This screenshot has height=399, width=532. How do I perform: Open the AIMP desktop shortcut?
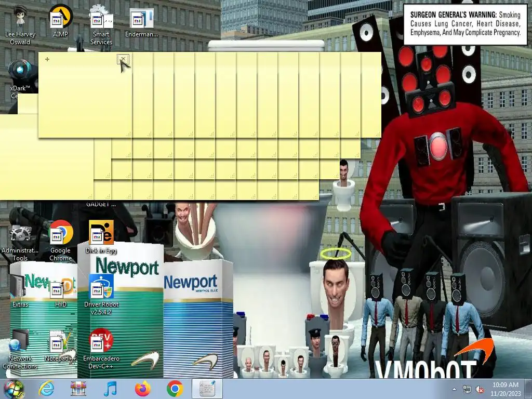click(60, 21)
